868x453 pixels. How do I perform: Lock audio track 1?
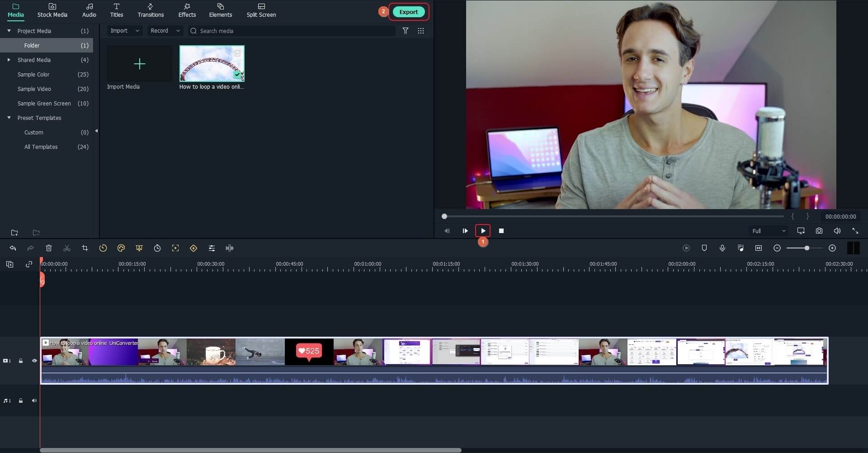point(21,401)
